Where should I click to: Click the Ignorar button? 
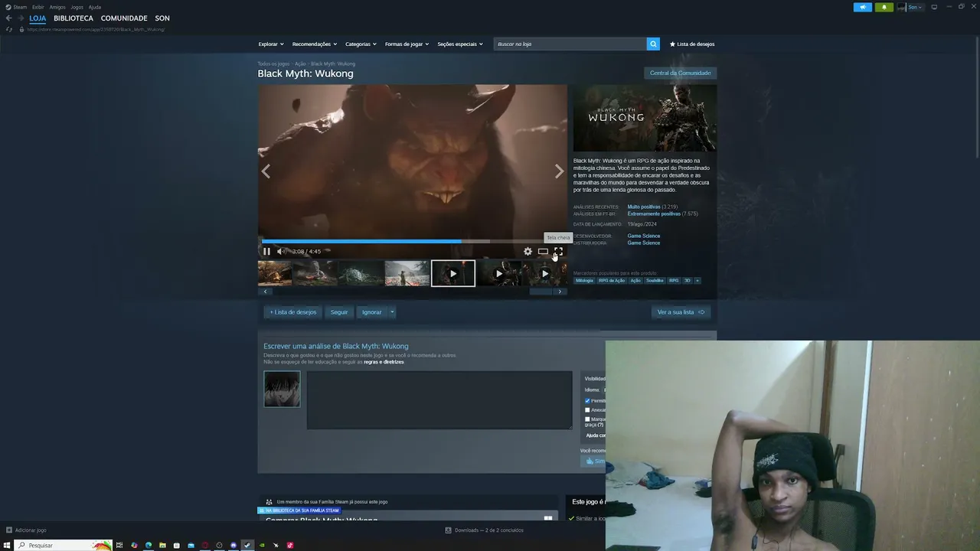point(371,312)
